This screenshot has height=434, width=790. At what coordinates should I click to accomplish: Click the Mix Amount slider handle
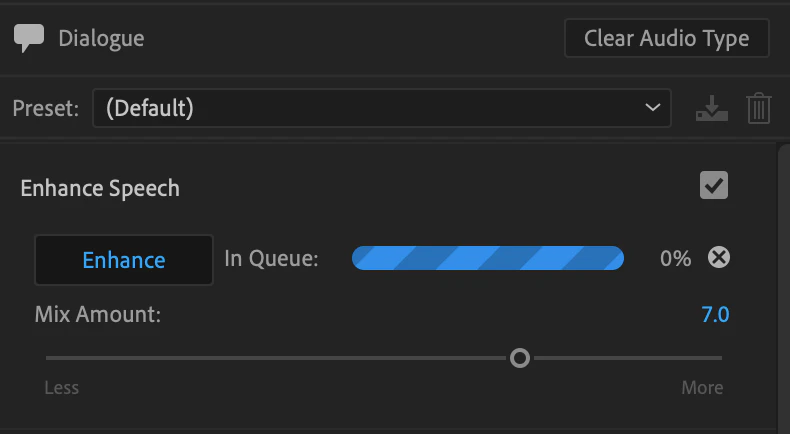tap(519, 358)
